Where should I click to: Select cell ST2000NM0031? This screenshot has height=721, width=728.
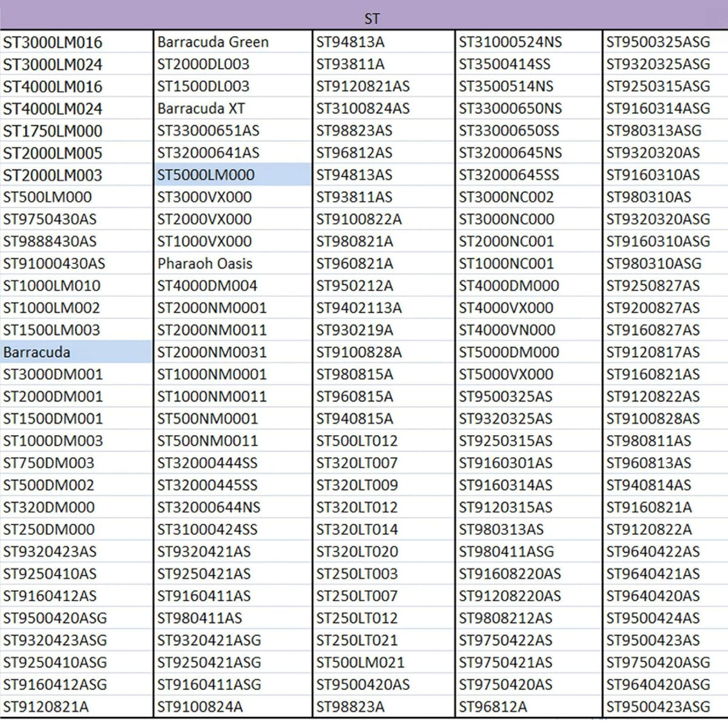234,352
